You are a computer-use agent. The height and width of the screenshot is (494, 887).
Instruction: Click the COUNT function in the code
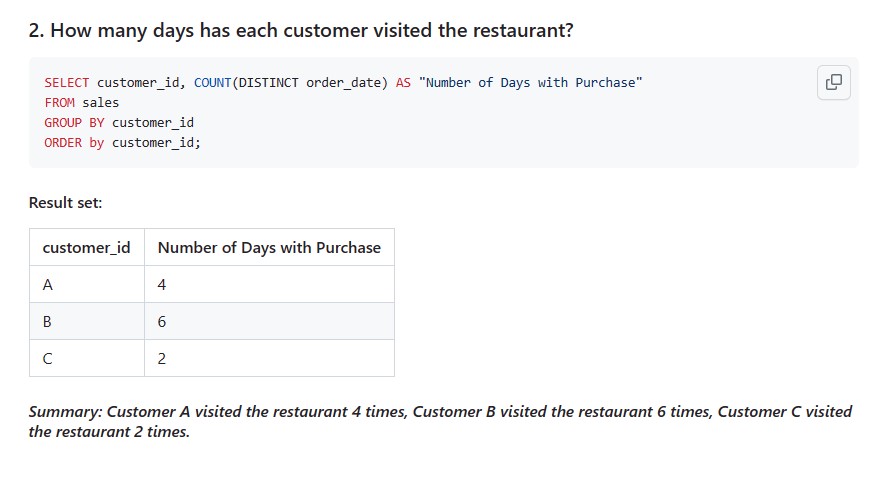click(213, 83)
